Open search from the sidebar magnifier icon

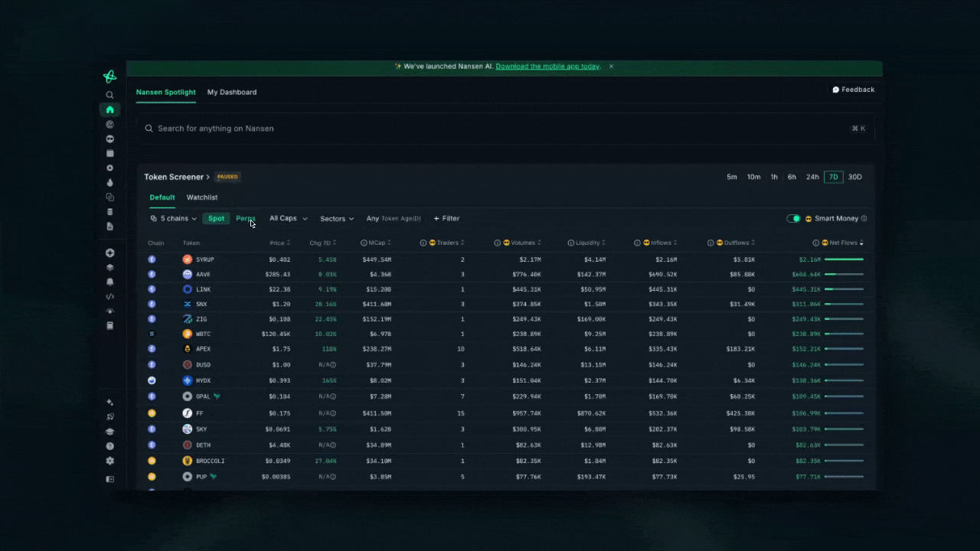(109, 95)
